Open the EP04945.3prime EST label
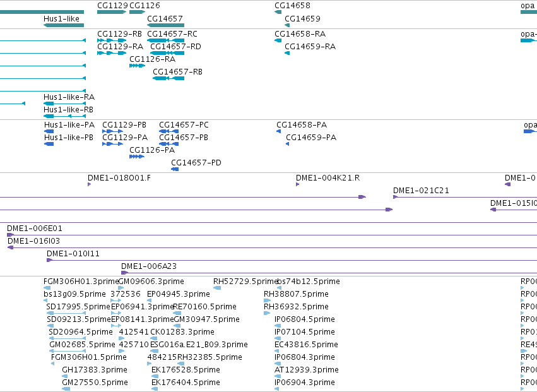 coord(179,294)
